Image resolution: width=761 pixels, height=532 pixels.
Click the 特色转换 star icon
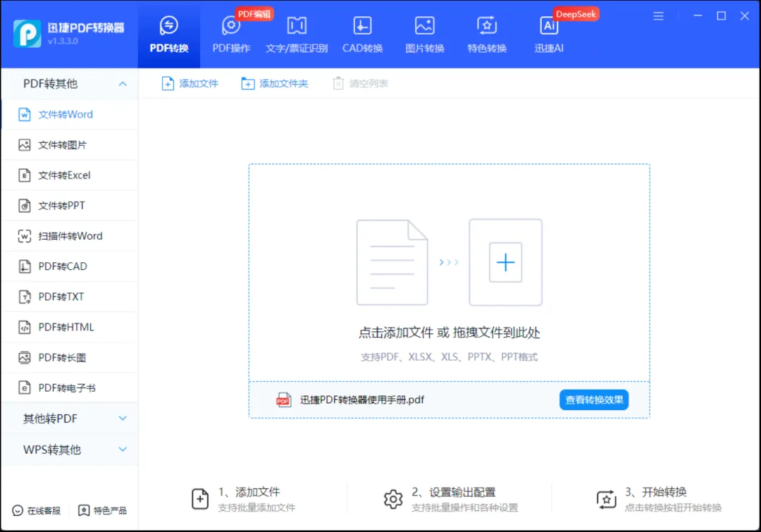(x=487, y=25)
